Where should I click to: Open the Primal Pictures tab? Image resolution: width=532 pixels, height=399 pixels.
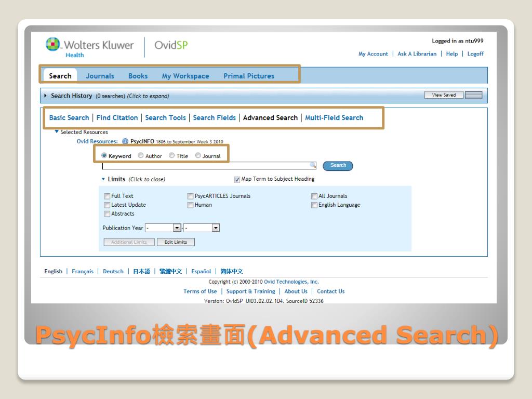(249, 76)
